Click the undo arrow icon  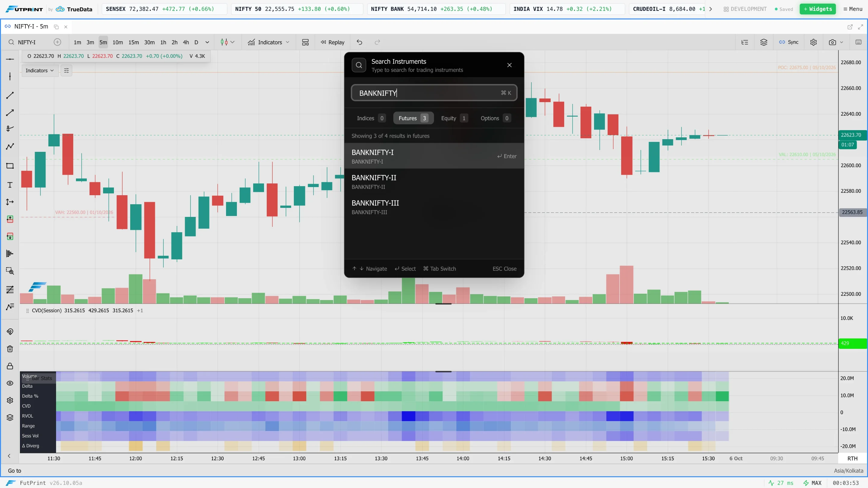(x=360, y=42)
